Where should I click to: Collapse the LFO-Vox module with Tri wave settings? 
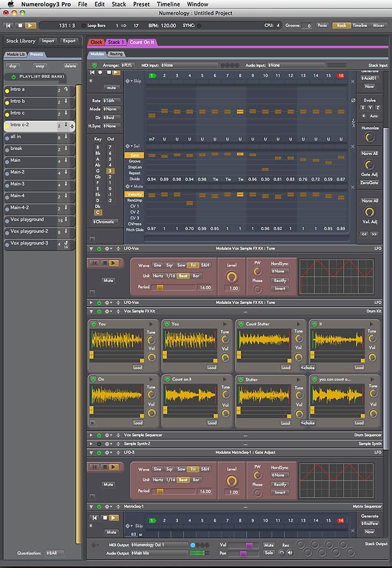pyautogui.click(x=91, y=249)
